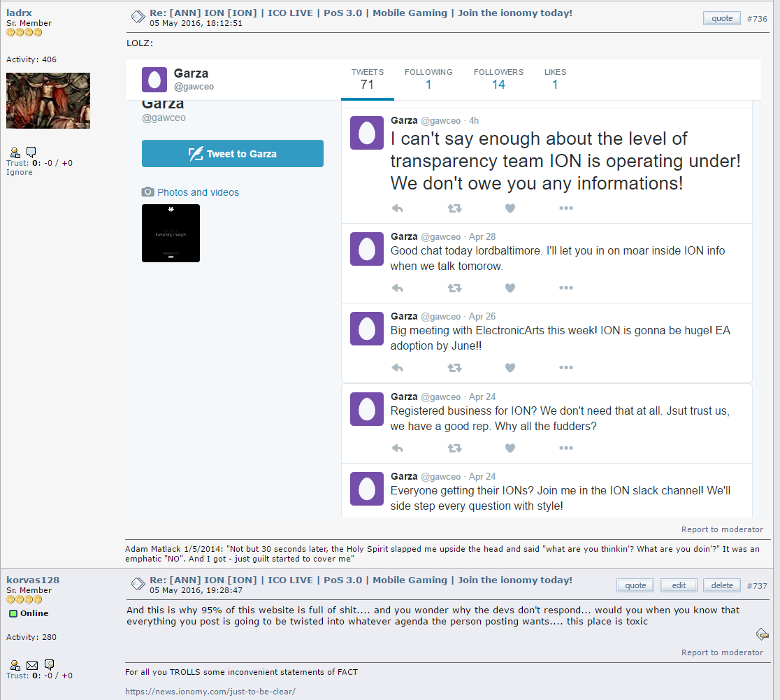Image resolution: width=780 pixels, height=700 pixels.
Task: Click the avatar on the 'transparency' tweet
Action: tap(367, 133)
